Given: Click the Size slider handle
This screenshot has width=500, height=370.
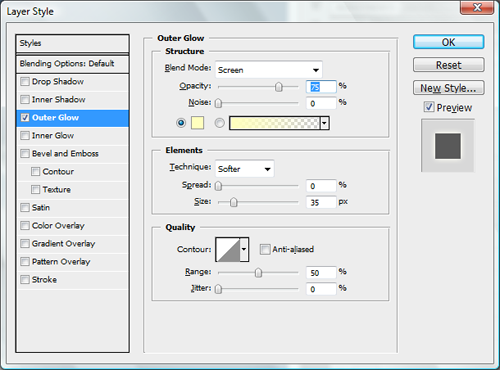Looking at the screenshot, I should pos(234,202).
